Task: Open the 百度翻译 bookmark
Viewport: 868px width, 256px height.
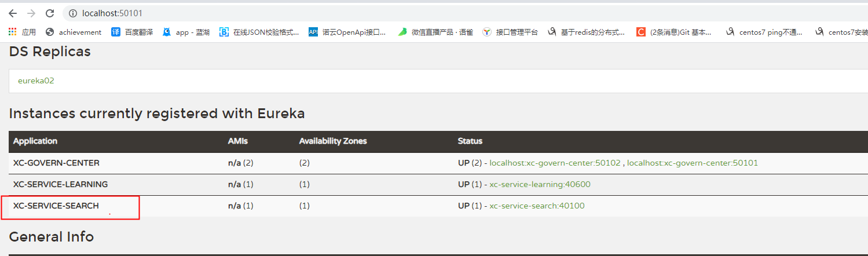Action: pos(133,32)
